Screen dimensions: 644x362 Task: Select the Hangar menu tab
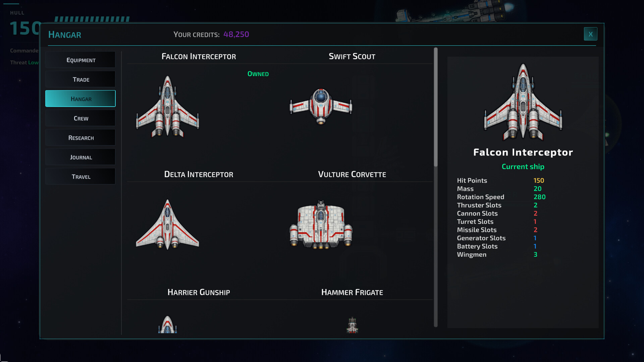[80, 99]
